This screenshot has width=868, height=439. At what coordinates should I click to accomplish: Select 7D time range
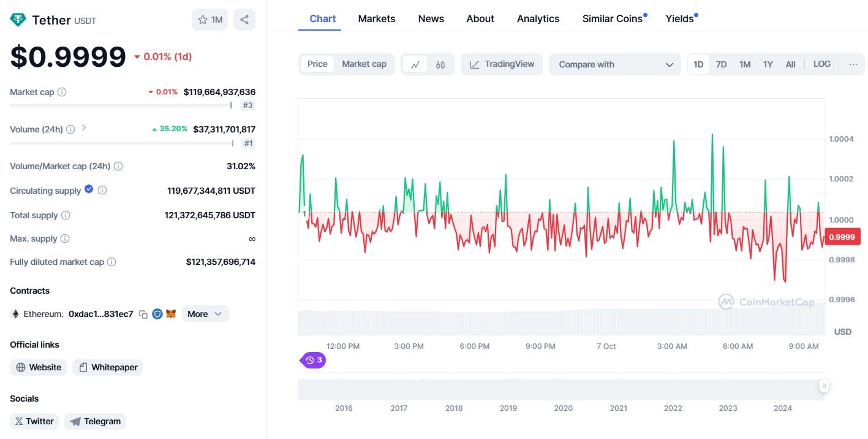coord(722,64)
